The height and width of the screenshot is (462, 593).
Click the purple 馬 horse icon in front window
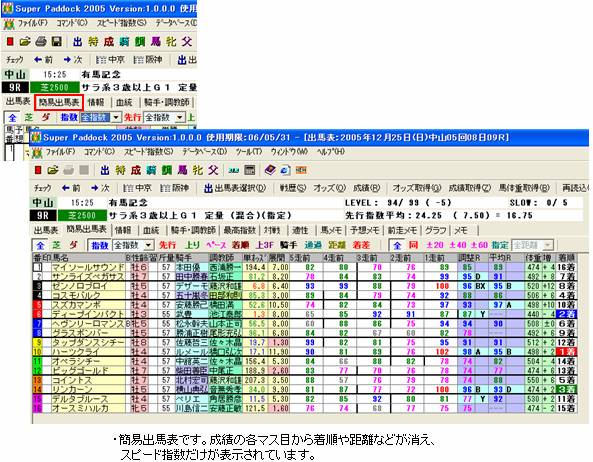click(x=182, y=171)
